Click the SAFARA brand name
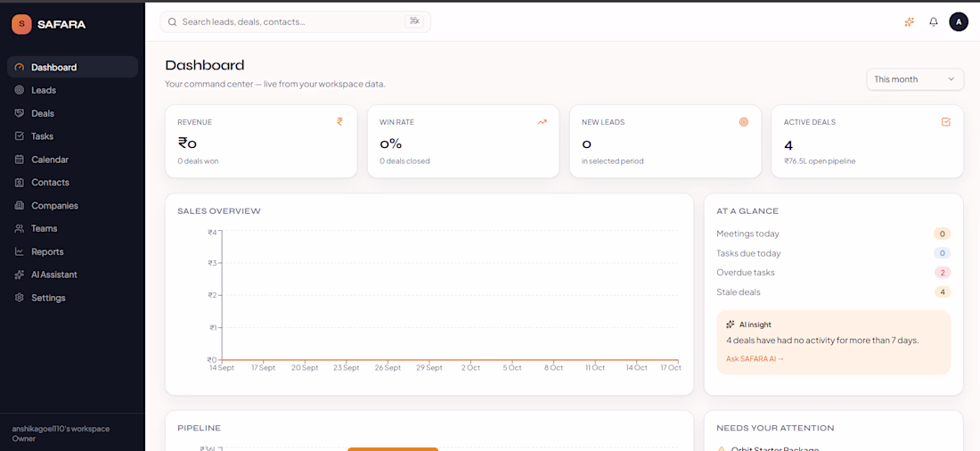 click(x=61, y=24)
